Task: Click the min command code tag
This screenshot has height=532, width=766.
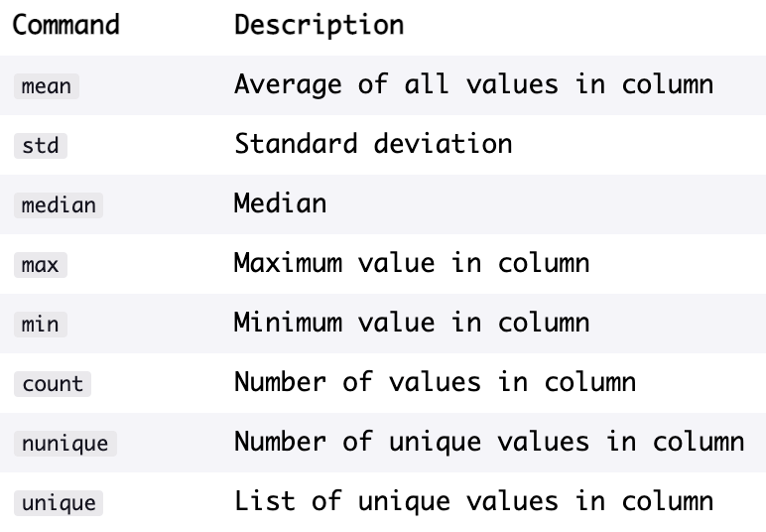Action: coord(41,325)
